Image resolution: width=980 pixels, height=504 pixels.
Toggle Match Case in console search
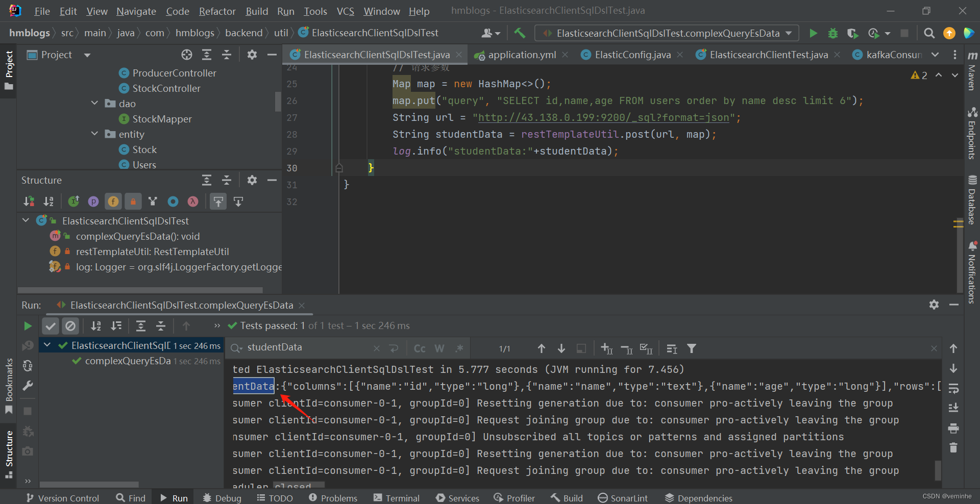[x=420, y=348]
